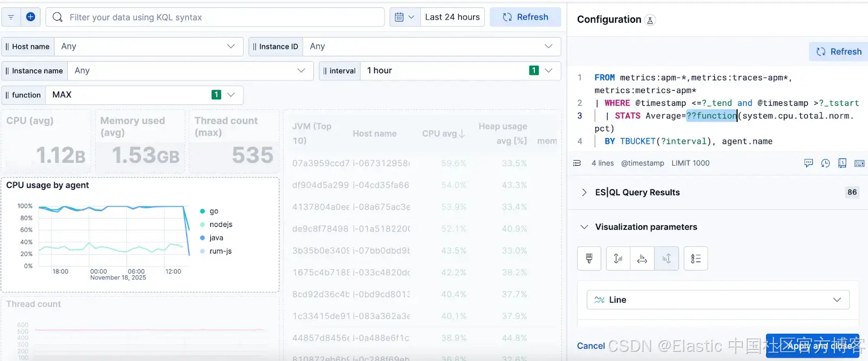Click the Thread count (max) 535 metric
The height and width of the screenshot is (361, 868).
tap(233, 141)
